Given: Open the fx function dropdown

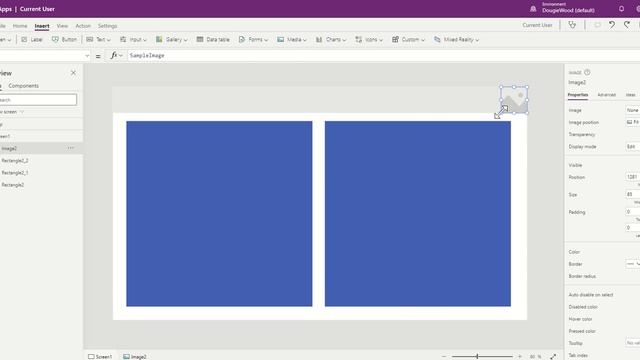Looking at the screenshot, I should point(116,56).
